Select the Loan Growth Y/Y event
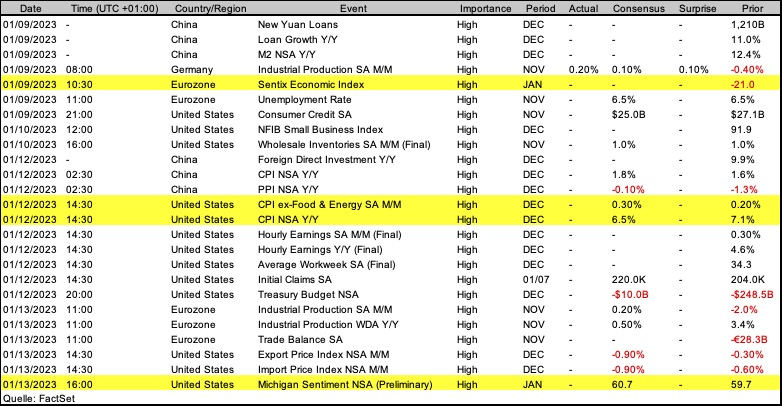Image resolution: width=782 pixels, height=406 pixels. coord(298,39)
